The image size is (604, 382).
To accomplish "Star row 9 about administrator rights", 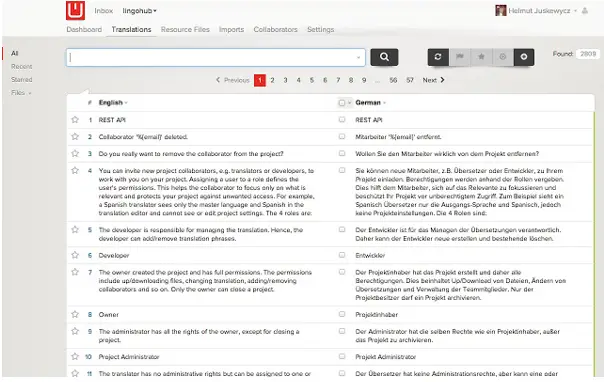I will 75,332.
